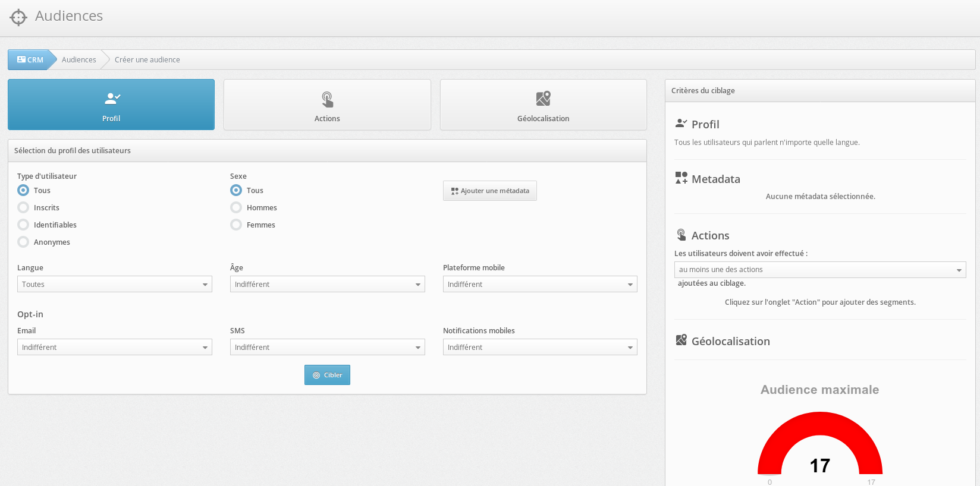Click the Géolocalisation icon in criteria panel
Image resolution: width=980 pixels, height=486 pixels.
click(x=681, y=340)
